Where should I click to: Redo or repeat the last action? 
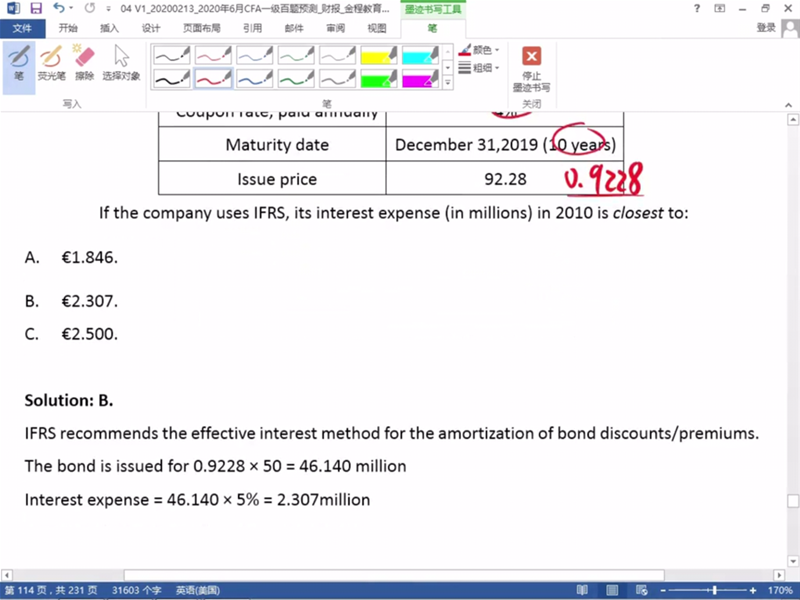point(90,8)
